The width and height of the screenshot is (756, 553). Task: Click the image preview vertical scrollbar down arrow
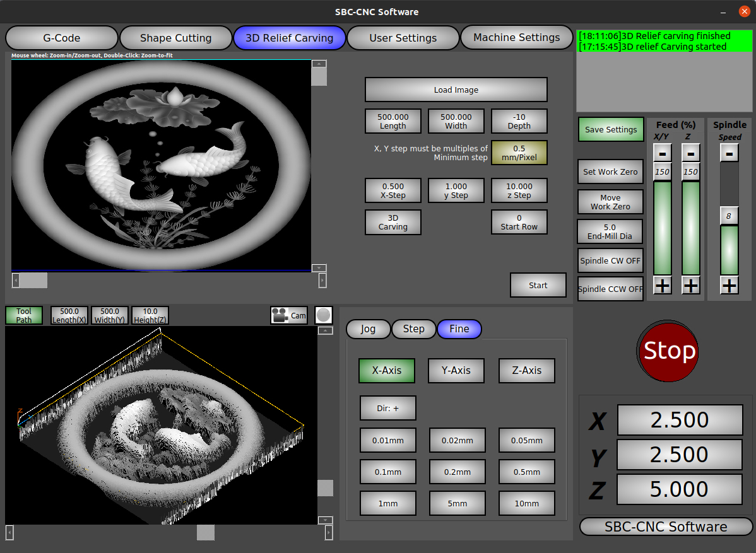point(319,268)
